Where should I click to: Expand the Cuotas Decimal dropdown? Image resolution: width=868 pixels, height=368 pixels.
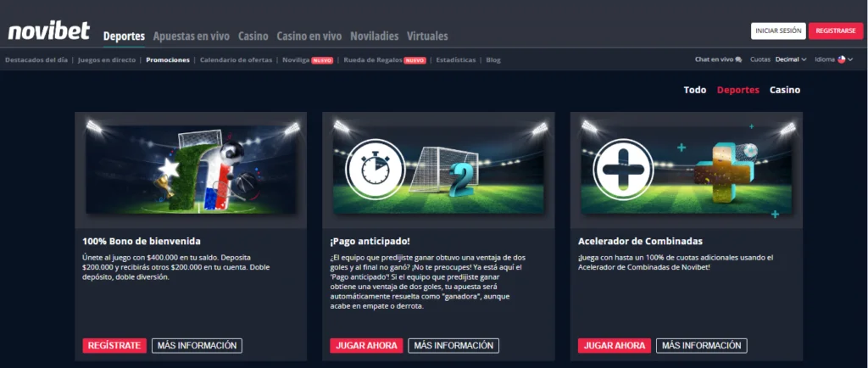click(x=791, y=59)
